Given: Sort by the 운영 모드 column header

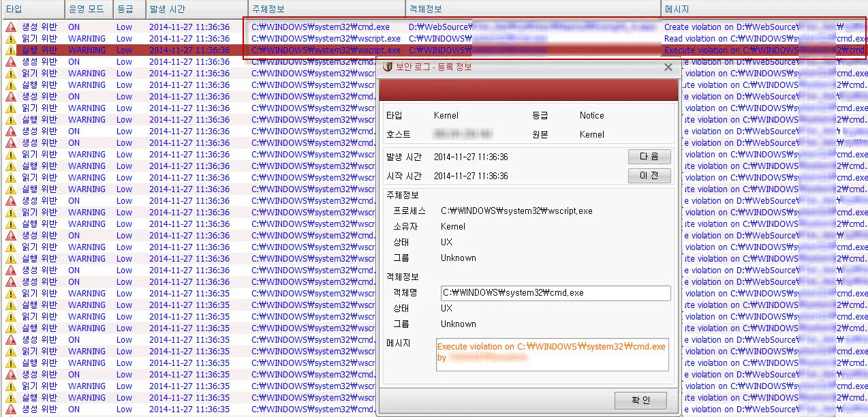Looking at the screenshot, I should click(86, 10).
